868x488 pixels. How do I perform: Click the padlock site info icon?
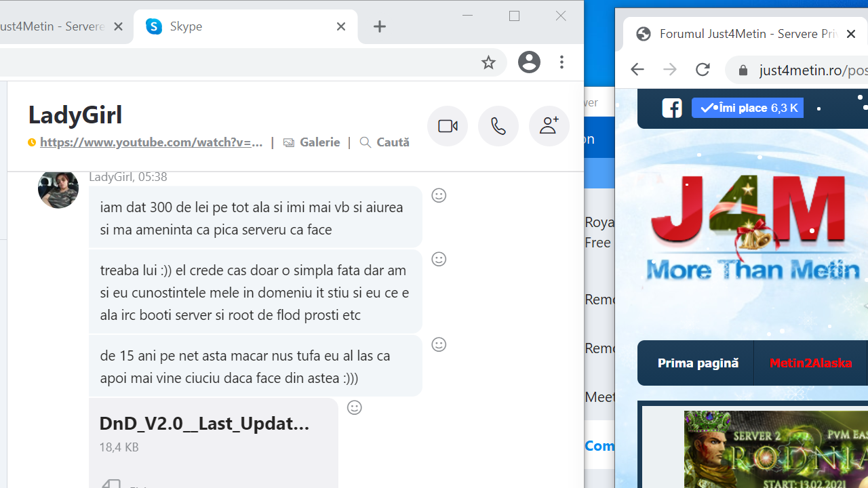pos(743,70)
